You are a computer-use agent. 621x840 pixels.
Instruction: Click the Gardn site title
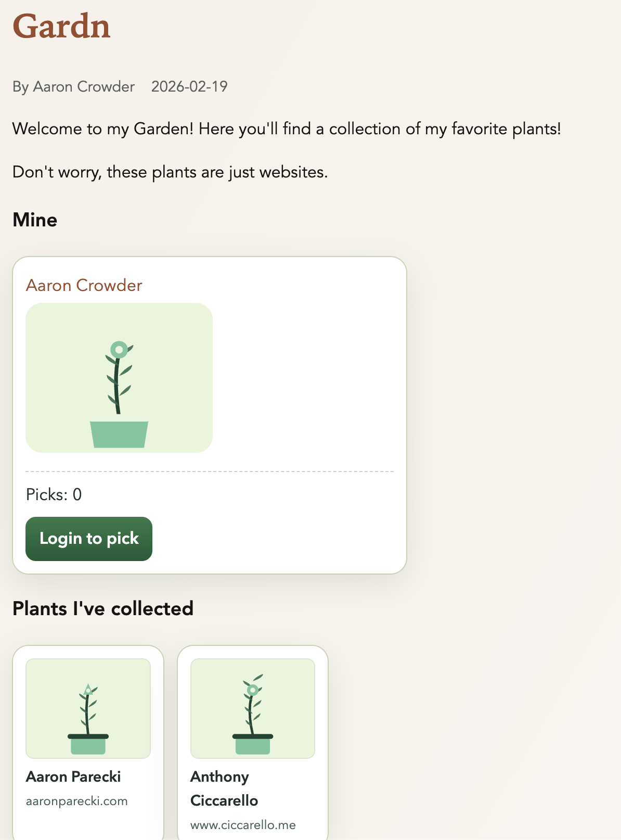(61, 26)
